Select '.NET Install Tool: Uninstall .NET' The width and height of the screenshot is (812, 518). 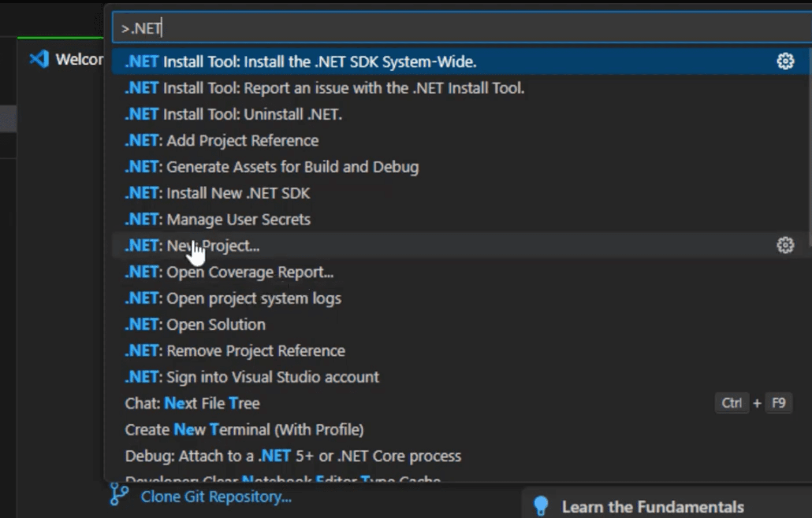233,114
